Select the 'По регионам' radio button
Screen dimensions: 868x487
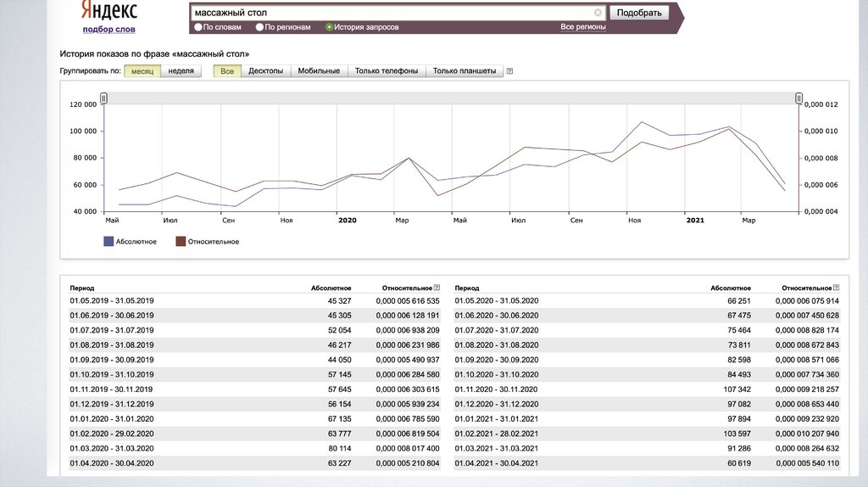(259, 27)
